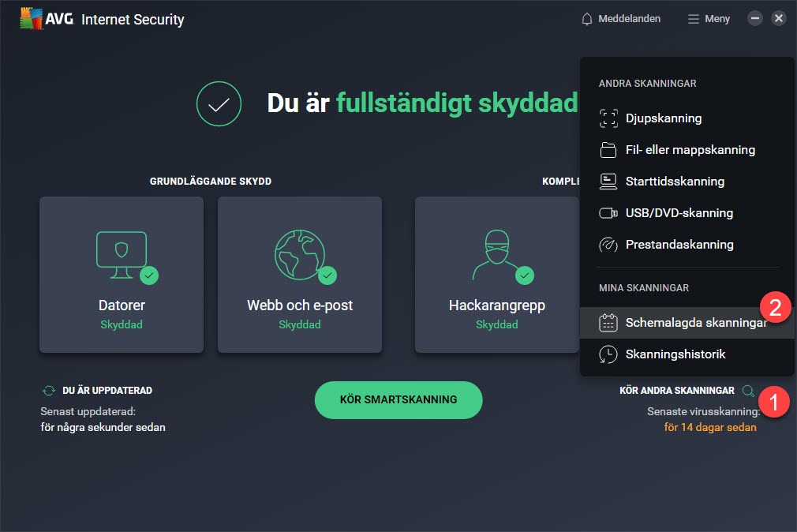This screenshot has height=532, width=797.
Task: Click the large protected checkmark circle
Action: (x=219, y=103)
